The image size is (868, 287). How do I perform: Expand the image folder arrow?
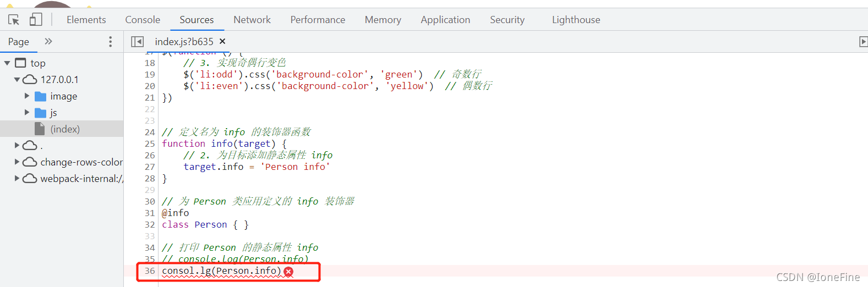pyautogui.click(x=27, y=96)
